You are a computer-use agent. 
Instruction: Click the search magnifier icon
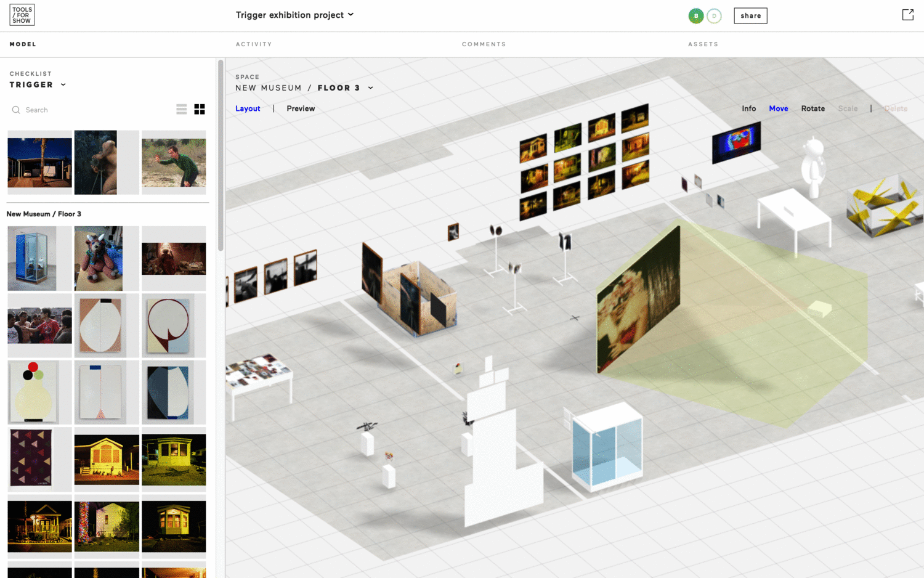pyautogui.click(x=16, y=110)
